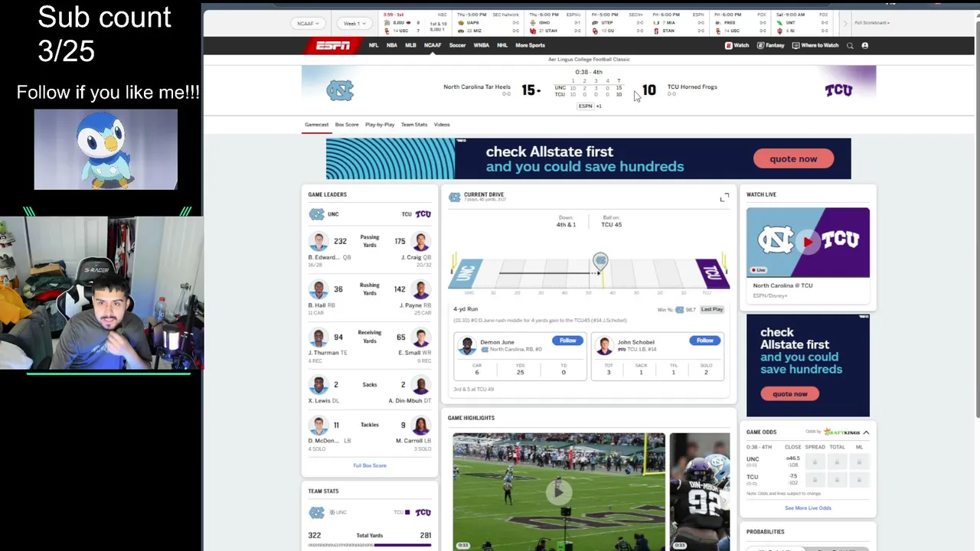Screen dimensions: 980x551
Task: Open the Soccer menu in navbar
Action: (457, 45)
